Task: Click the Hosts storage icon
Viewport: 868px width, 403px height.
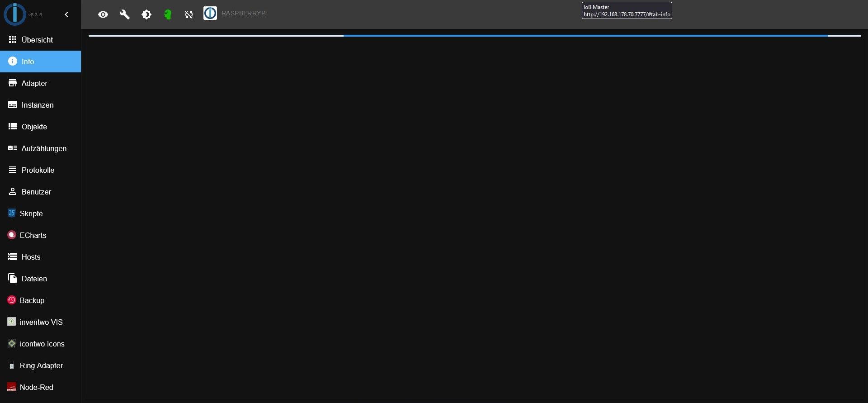Action: [x=13, y=257]
